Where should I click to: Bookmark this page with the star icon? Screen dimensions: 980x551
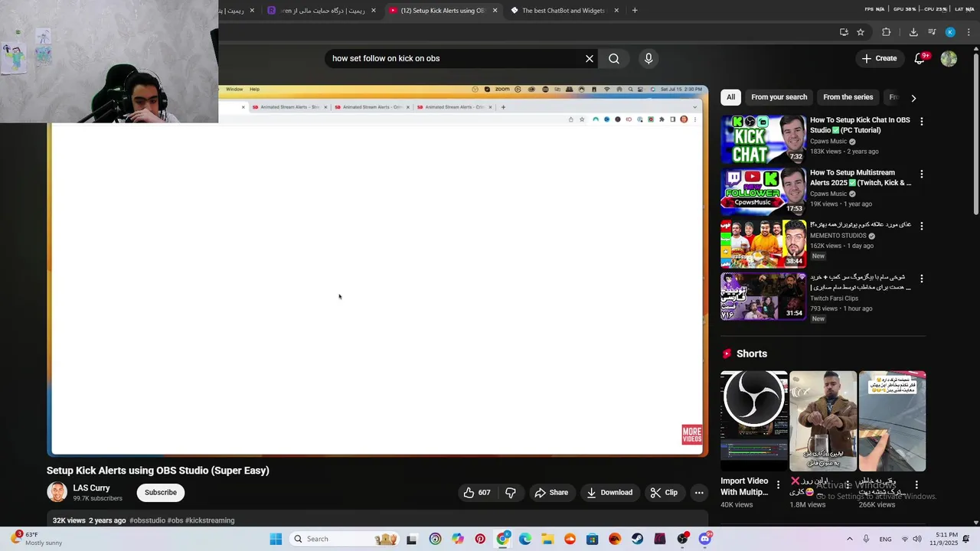[861, 32]
